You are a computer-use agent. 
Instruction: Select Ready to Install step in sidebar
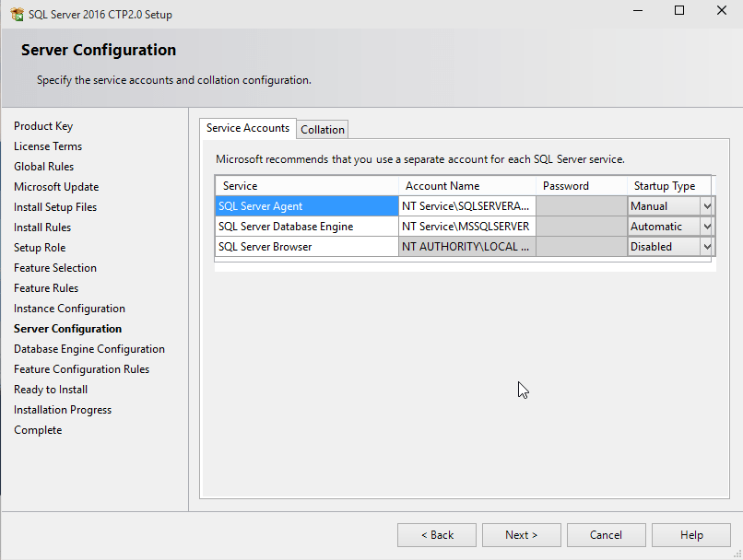(51, 390)
